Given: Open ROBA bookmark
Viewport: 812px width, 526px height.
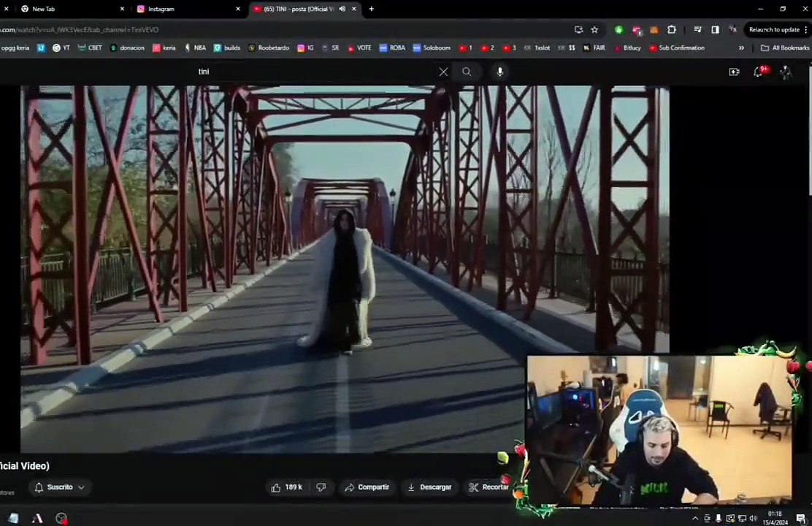Looking at the screenshot, I should 392,47.
